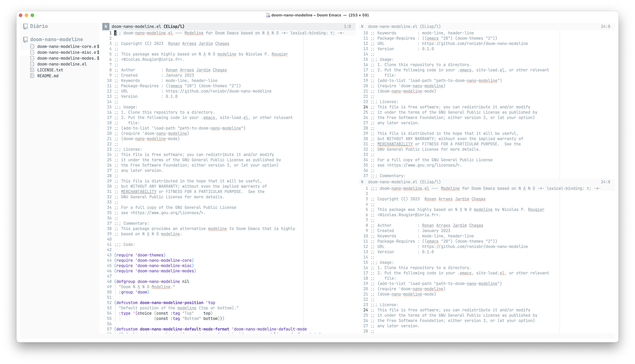Click code file icon for doom-nano-modeline-misc
Image resolution: width=635 pixels, height=364 pixels.
pyautogui.click(x=32, y=52)
